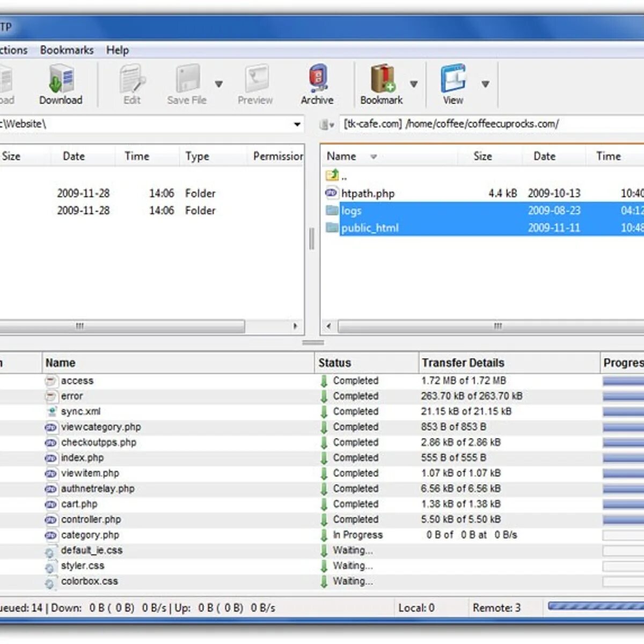Click the Transfer Details column header
Viewport: 644px width, 644px height.
(x=509, y=363)
